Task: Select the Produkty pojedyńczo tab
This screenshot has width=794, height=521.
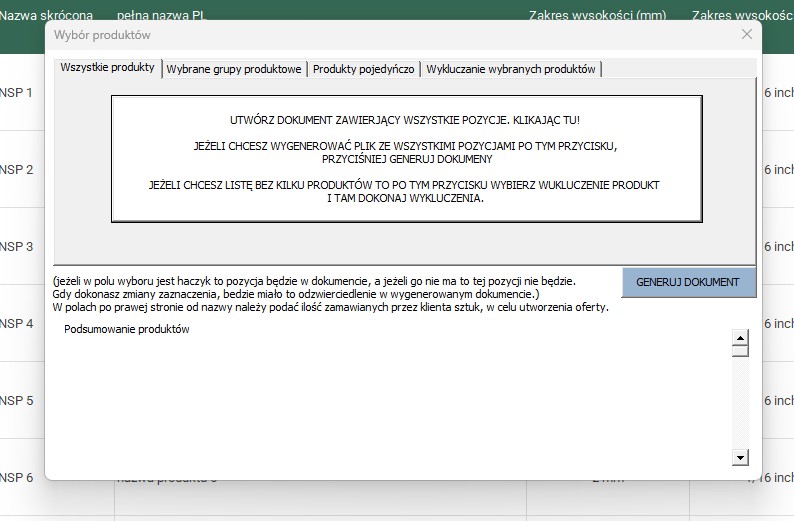Action: coord(364,69)
